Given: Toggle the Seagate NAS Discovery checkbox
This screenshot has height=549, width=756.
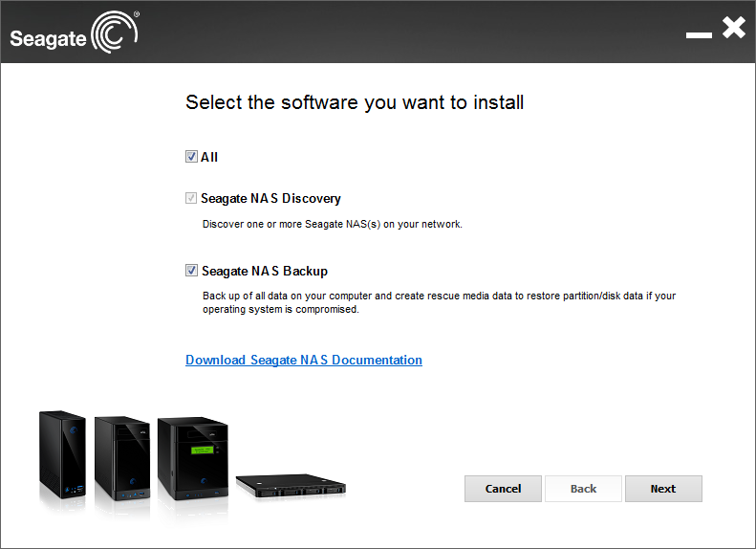Looking at the screenshot, I should (191, 198).
